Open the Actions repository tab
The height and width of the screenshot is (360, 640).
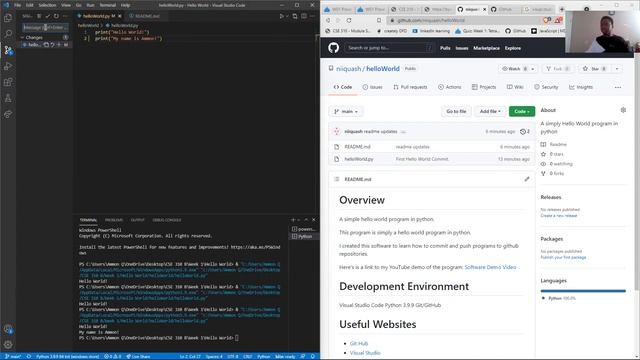pyautogui.click(x=449, y=87)
